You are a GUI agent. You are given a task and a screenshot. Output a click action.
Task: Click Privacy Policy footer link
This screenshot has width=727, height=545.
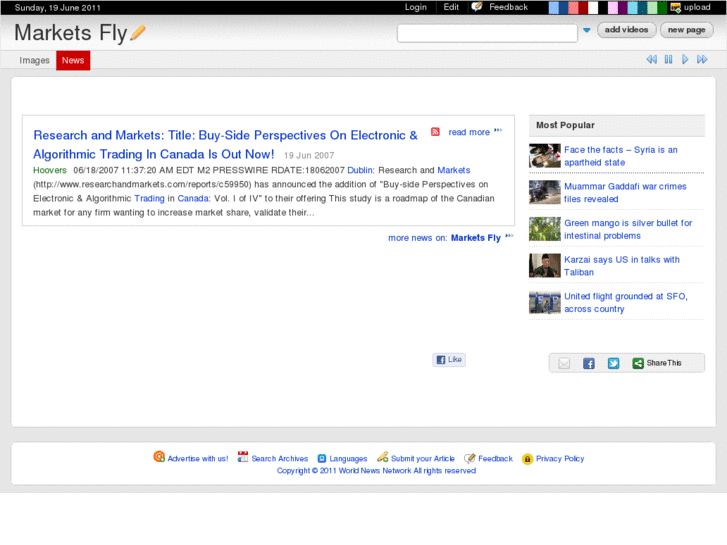click(560, 459)
